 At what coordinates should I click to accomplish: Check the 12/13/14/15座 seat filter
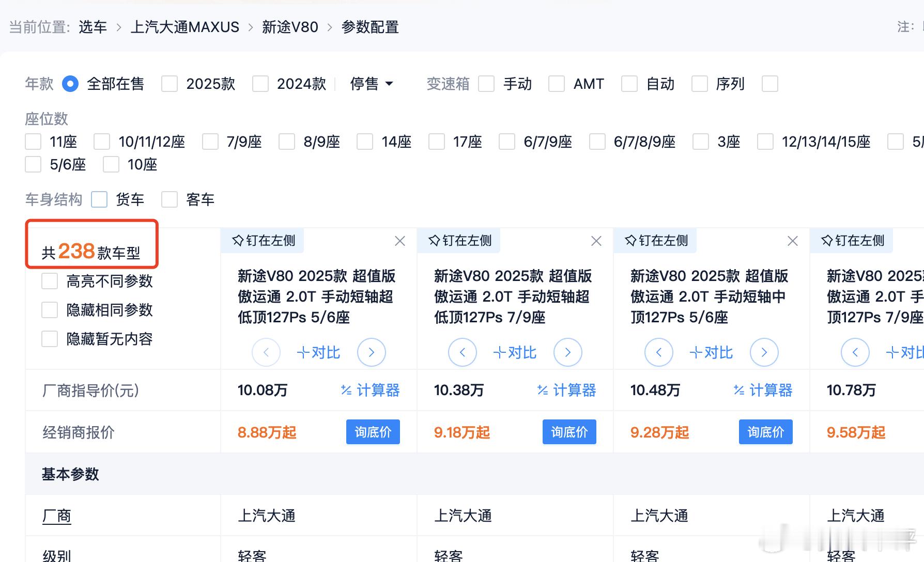point(765,142)
